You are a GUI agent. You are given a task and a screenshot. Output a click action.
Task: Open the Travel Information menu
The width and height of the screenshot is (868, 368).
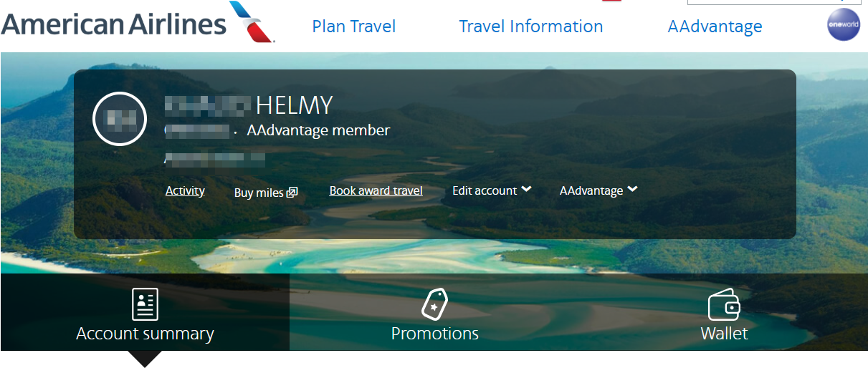[x=530, y=26]
